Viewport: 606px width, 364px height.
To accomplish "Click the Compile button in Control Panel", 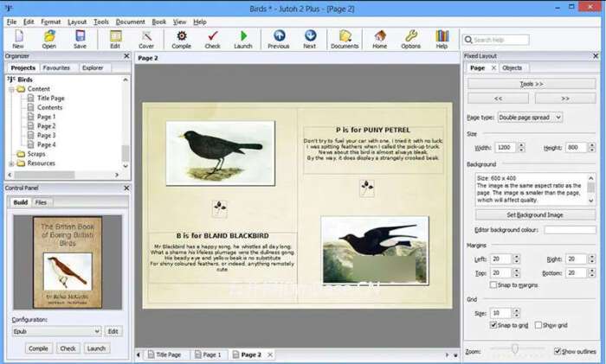I will (38, 348).
